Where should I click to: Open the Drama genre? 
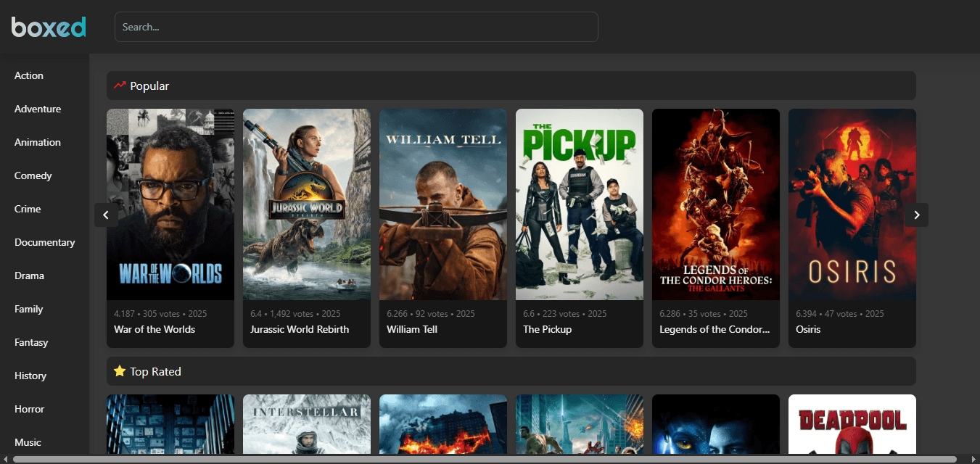point(30,275)
